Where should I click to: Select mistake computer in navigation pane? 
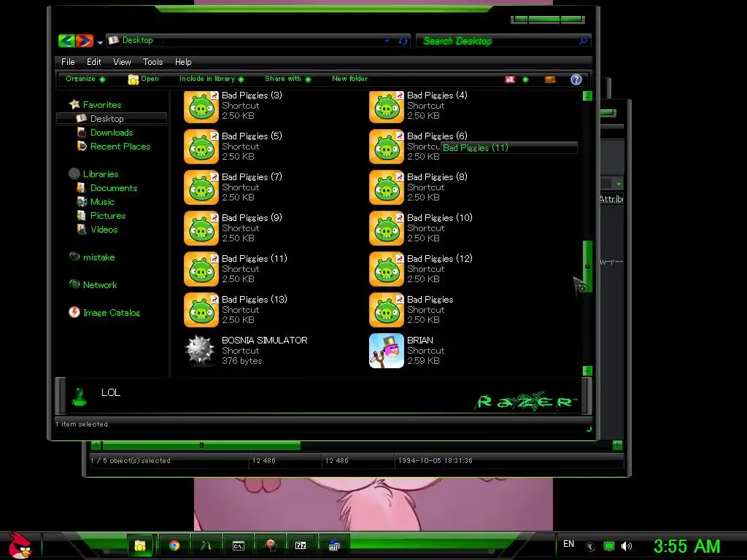tap(98, 257)
